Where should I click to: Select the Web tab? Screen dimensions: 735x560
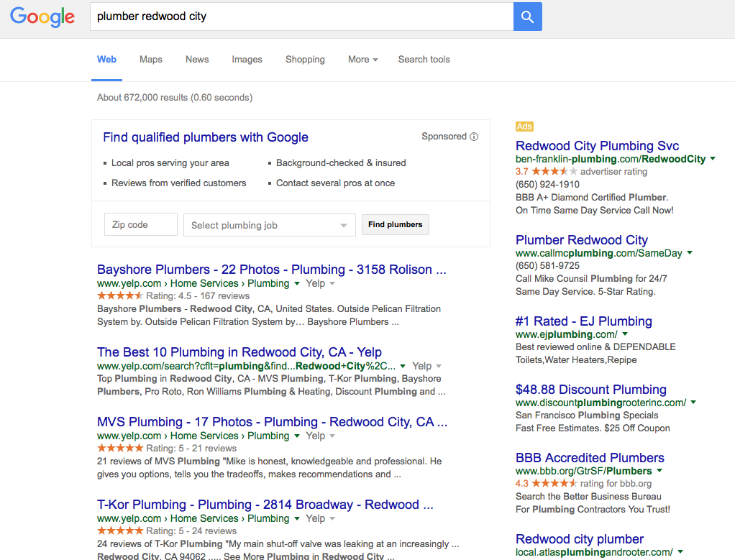(107, 60)
